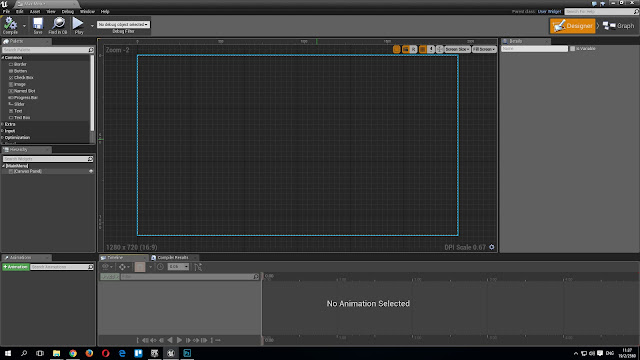Add a new Animation
Viewport: 640px width, 360px height.
[16, 267]
